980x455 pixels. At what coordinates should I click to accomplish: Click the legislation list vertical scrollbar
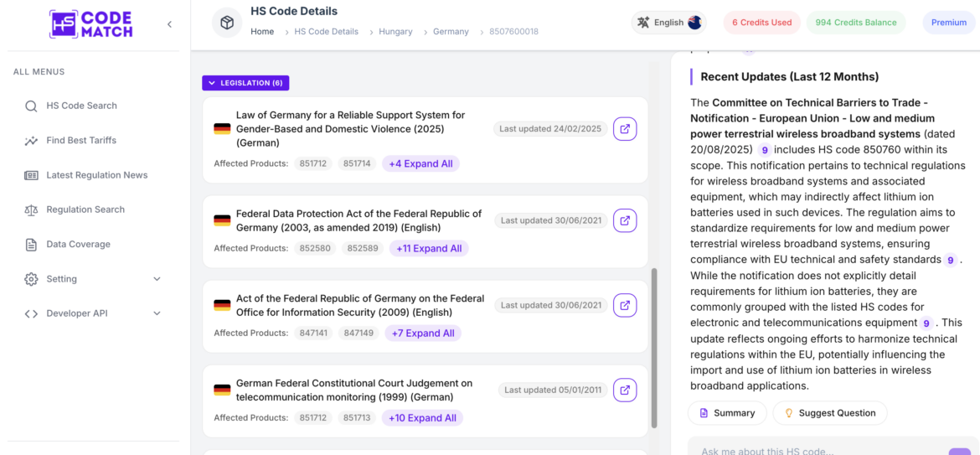point(653,348)
